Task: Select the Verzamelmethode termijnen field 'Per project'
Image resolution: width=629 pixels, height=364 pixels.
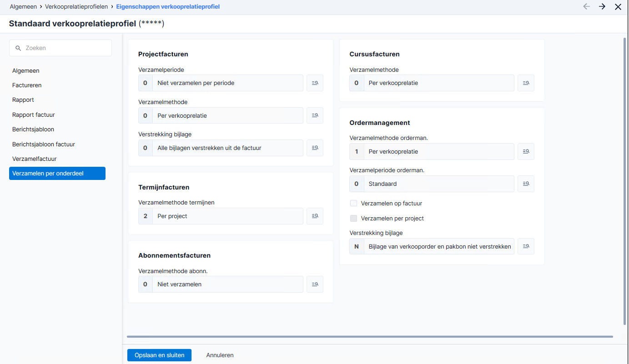Action: click(x=221, y=216)
